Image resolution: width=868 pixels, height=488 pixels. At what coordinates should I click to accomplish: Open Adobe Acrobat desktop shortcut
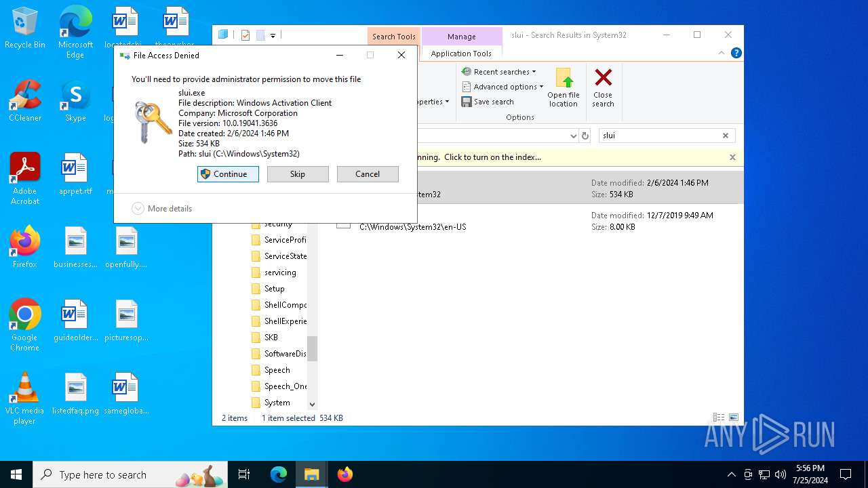25,178
